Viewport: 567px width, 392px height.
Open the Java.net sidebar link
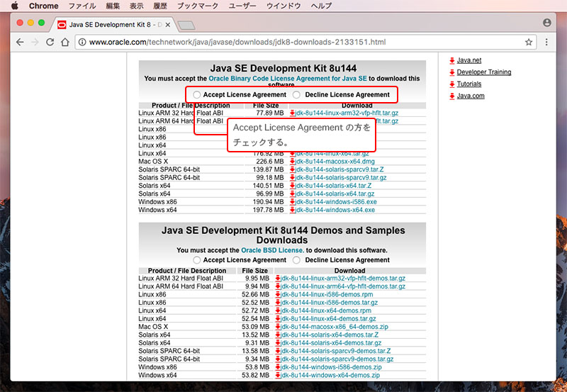469,60
